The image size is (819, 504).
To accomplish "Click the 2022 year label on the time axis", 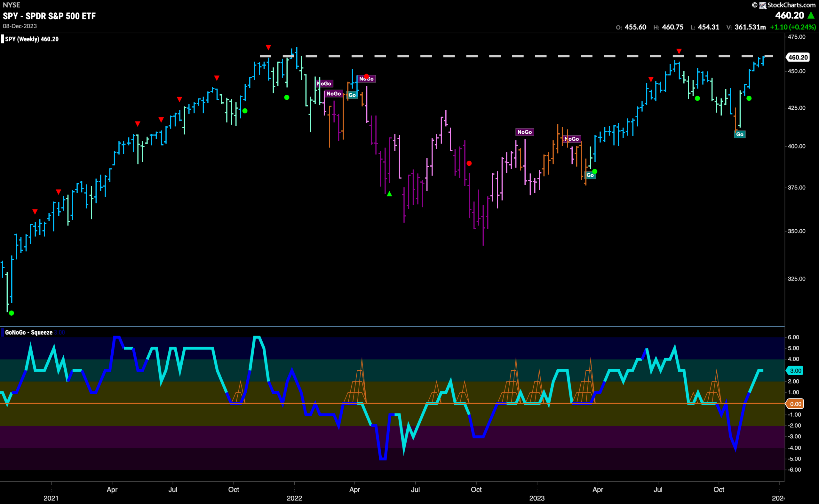I will pos(294,498).
